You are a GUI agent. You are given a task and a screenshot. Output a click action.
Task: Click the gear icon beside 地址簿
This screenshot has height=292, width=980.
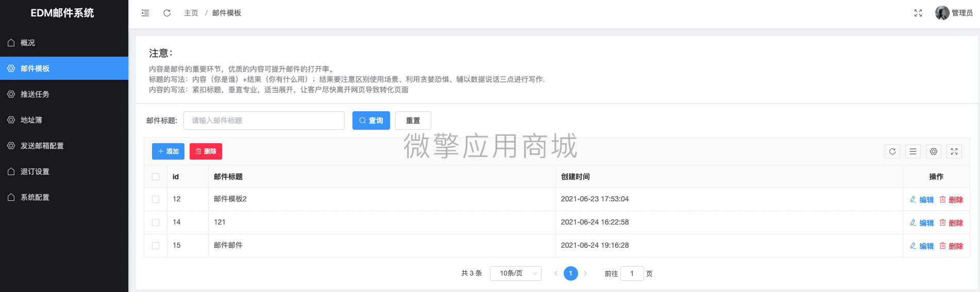[x=11, y=120]
